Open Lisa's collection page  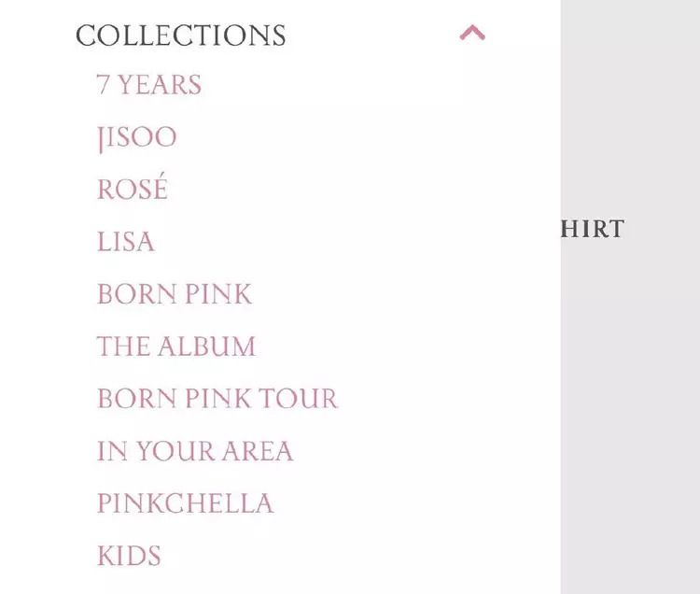click(126, 242)
